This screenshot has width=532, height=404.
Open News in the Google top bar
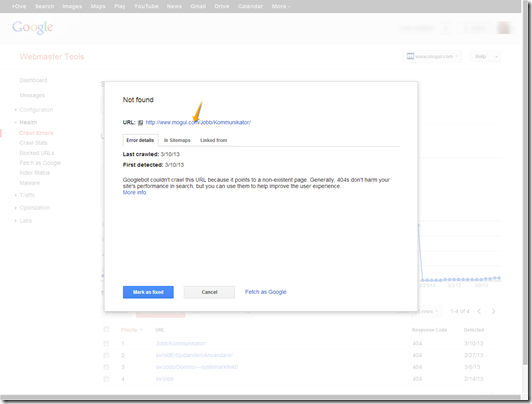(174, 6)
